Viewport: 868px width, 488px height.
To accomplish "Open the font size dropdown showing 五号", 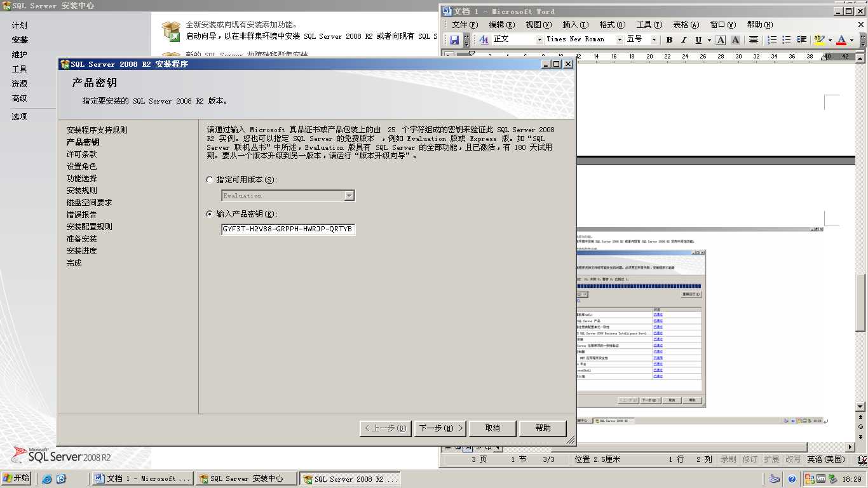I will [655, 39].
